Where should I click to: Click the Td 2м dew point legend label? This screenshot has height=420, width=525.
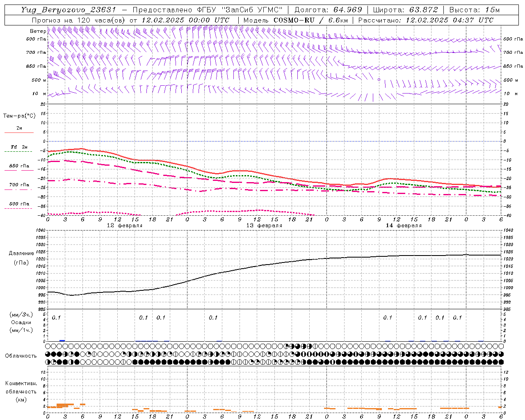(x=19, y=147)
